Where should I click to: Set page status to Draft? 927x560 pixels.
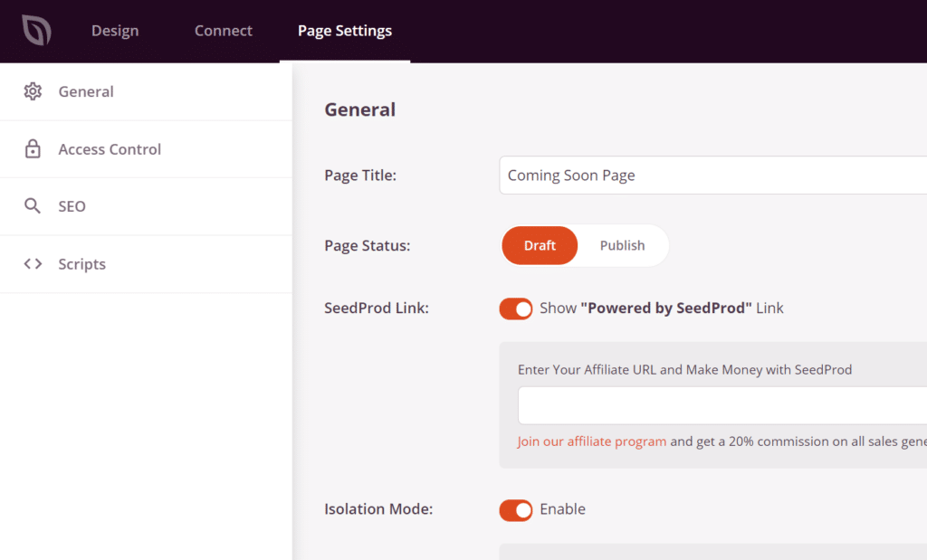[x=540, y=245]
